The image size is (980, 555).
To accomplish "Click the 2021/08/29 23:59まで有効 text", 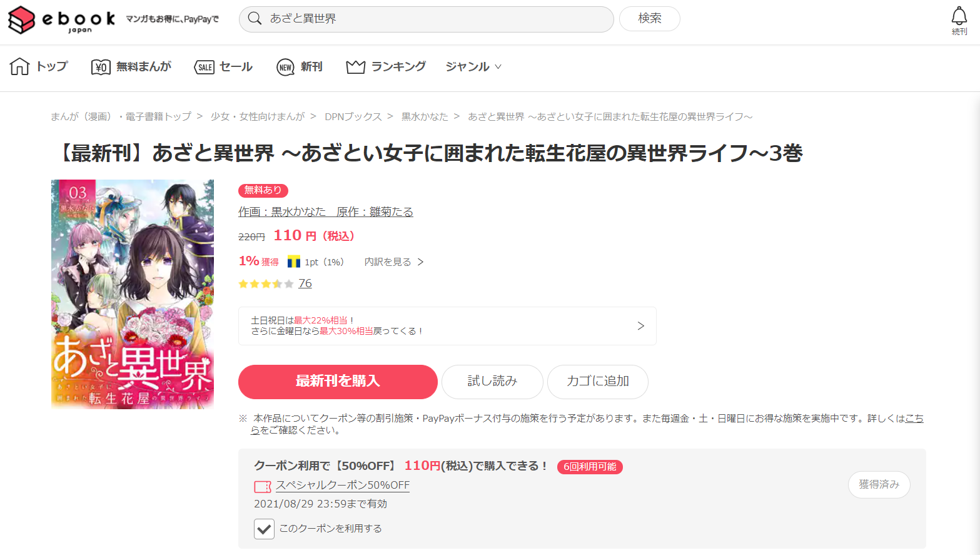I will [x=320, y=504].
